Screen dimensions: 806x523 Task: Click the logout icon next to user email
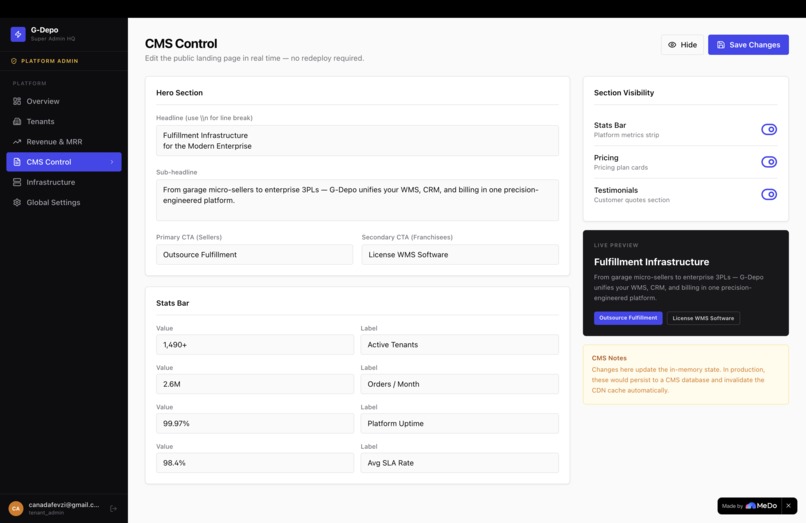point(114,509)
